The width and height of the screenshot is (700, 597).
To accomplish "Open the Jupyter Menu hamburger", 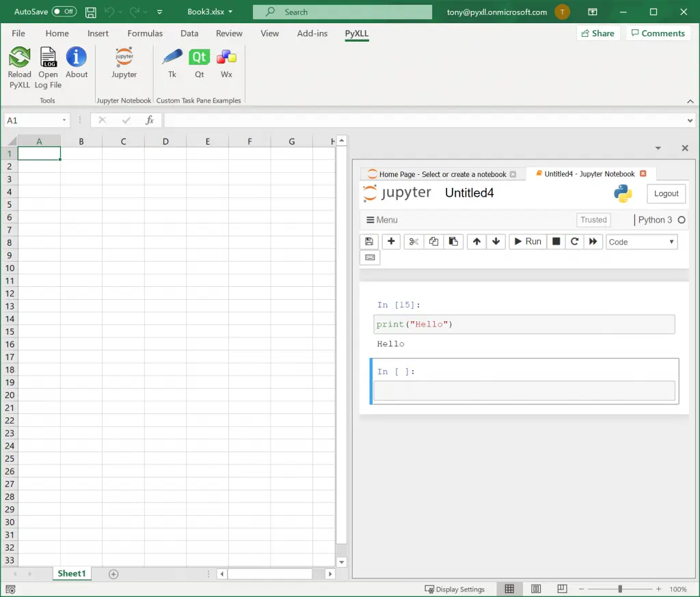I will [x=381, y=220].
